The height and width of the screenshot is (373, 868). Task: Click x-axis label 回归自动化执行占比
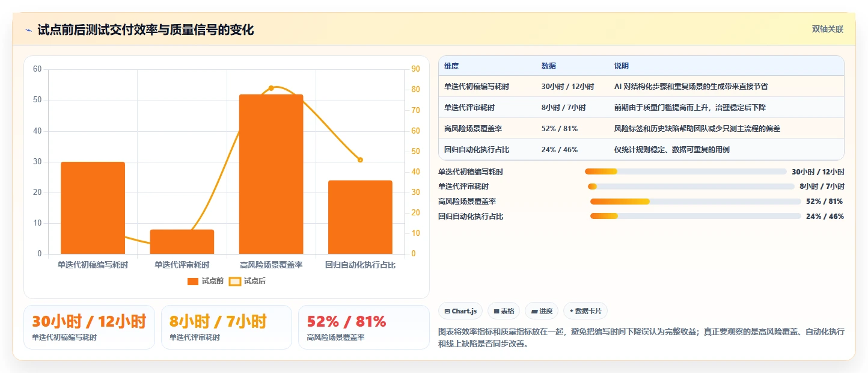click(x=360, y=265)
